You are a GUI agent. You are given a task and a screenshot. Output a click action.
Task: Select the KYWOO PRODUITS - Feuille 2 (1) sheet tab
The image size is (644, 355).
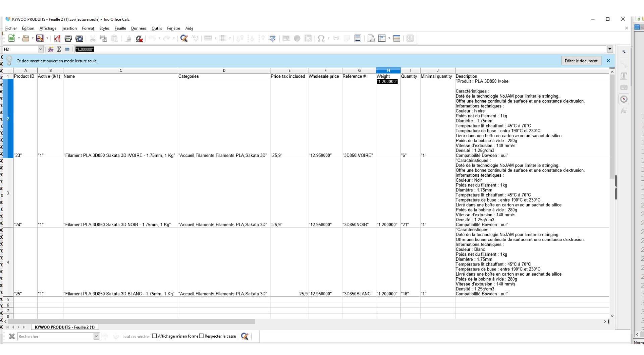tap(65, 327)
